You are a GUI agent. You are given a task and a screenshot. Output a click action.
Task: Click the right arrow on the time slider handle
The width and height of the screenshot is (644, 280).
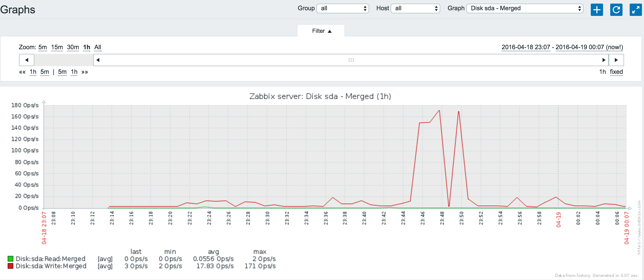pyautogui.click(x=604, y=60)
